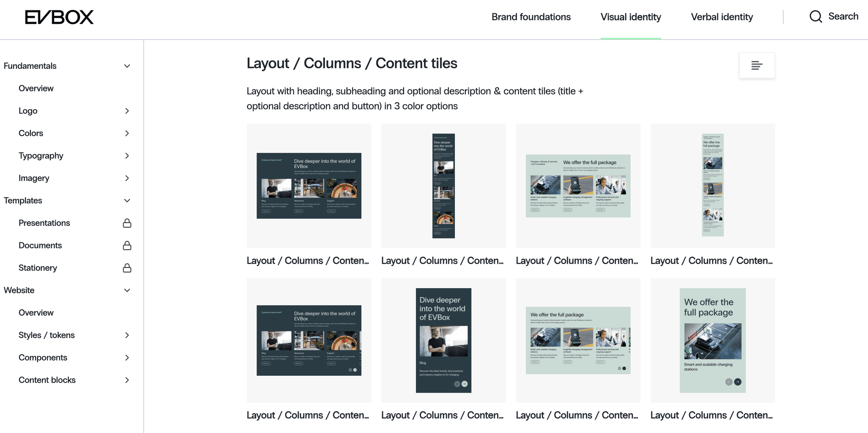
Task: Open first-row light green mobile thumbnail
Action: [x=713, y=186]
